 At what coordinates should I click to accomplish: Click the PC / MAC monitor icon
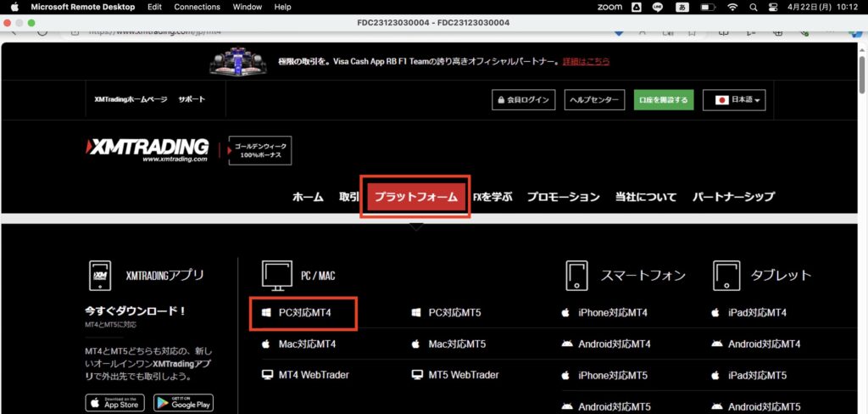277,276
